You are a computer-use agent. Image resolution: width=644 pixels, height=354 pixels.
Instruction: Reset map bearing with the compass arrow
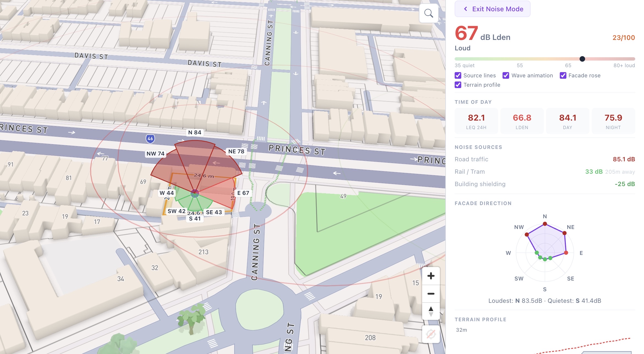tap(431, 311)
